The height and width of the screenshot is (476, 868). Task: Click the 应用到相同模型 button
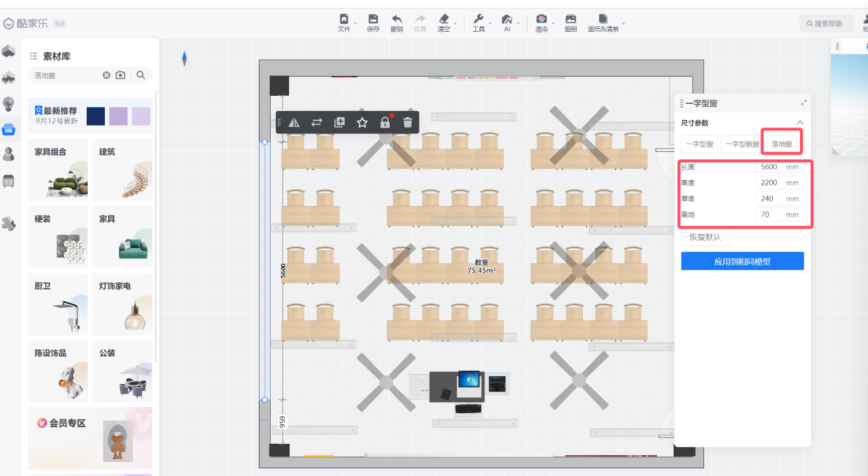coord(742,261)
